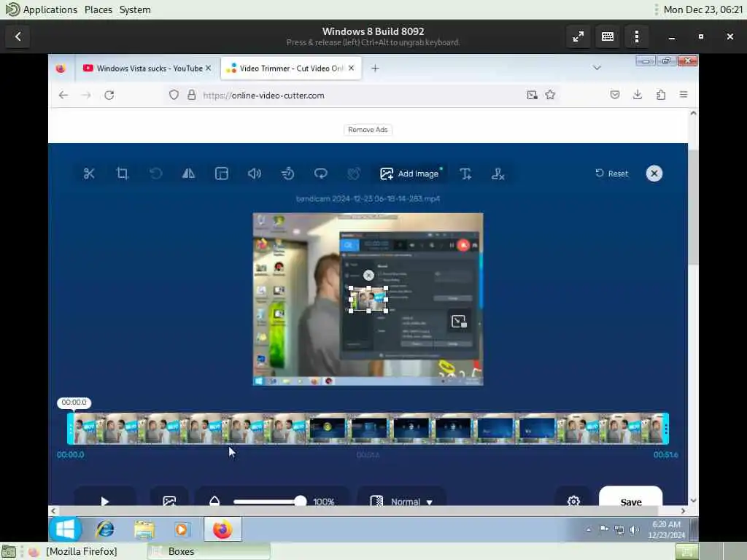The width and height of the screenshot is (747, 560).
Task: Close the video editor with X circle
Action: pos(654,174)
